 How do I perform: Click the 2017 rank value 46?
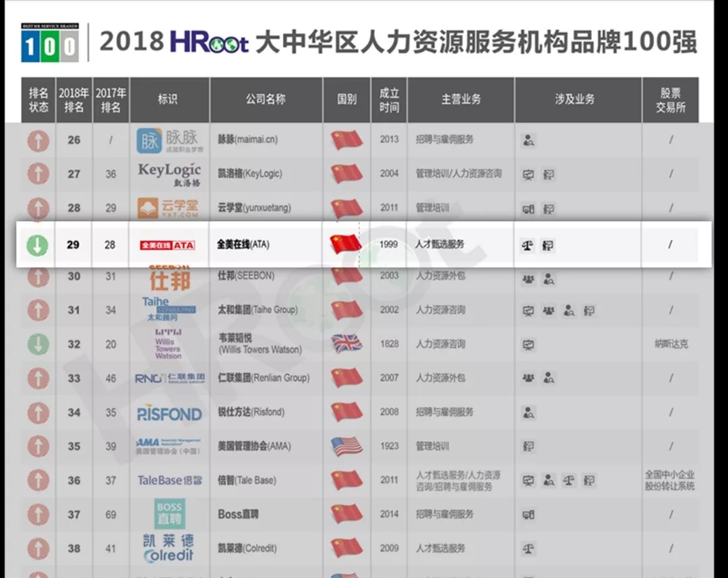pos(111,378)
